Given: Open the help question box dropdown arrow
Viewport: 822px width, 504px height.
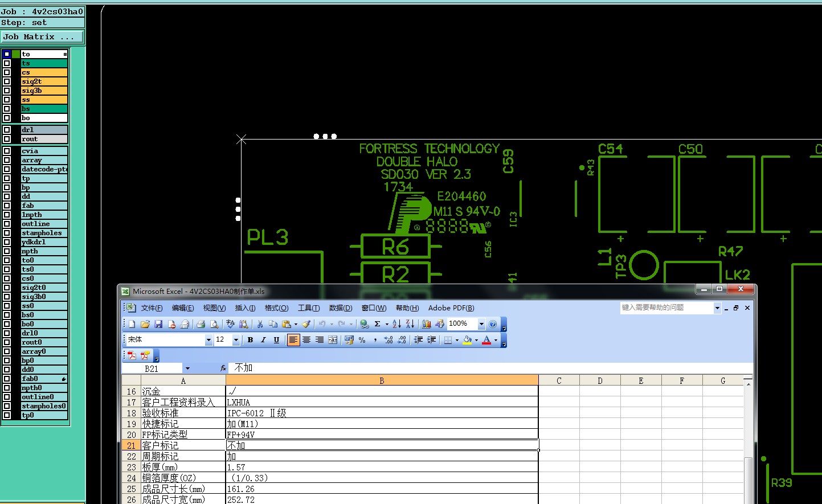Looking at the screenshot, I should pos(717,308).
